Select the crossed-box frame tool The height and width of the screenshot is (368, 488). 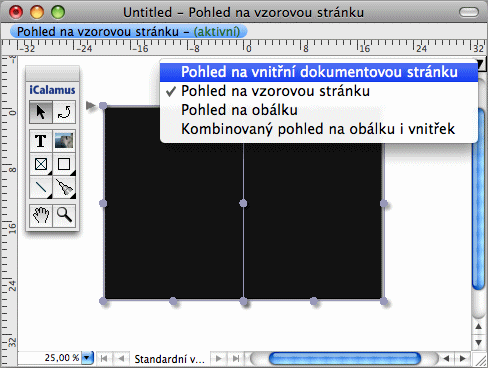(41, 164)
